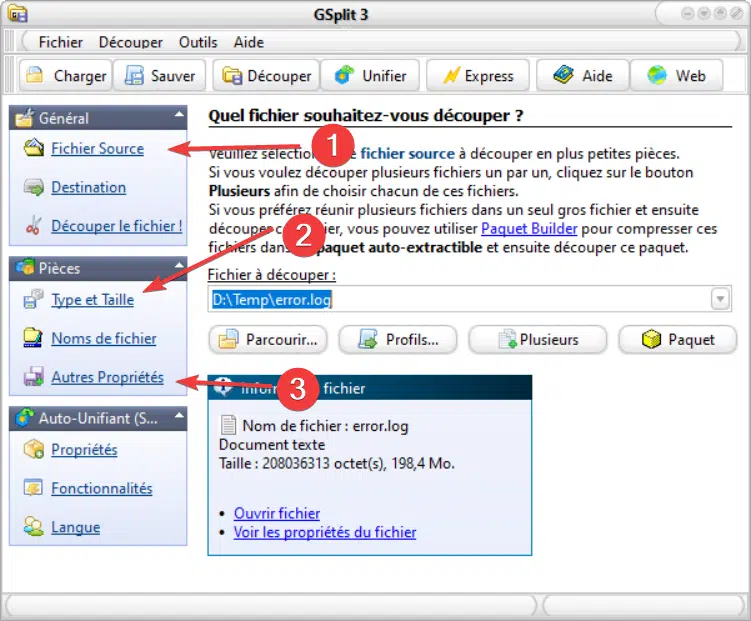Screen dimensions: 751x621
Task: Click the Unifier toolbar button
Action: click(370, 76)
